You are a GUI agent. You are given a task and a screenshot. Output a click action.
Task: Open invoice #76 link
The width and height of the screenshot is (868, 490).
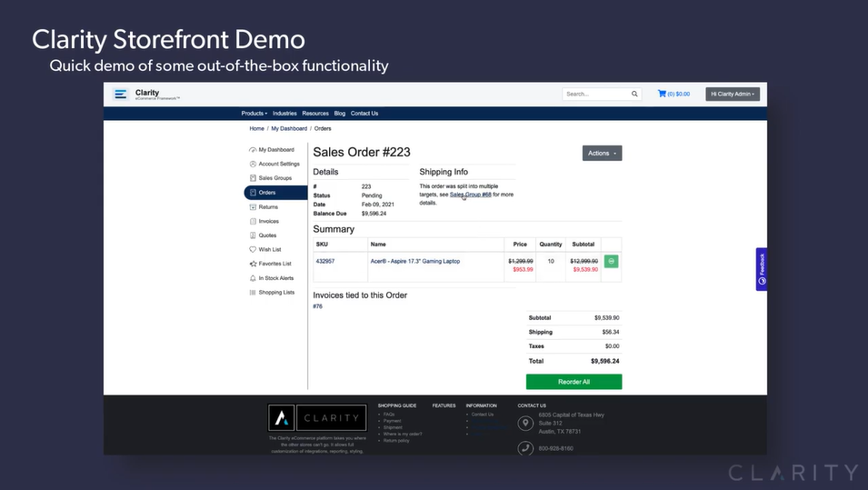point(318,306)
